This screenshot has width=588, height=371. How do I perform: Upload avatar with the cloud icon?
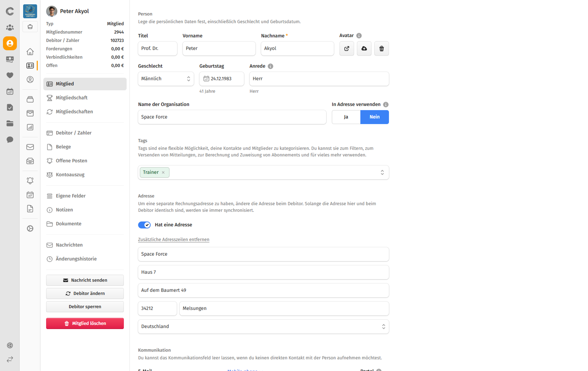click(x=364, y=49)
